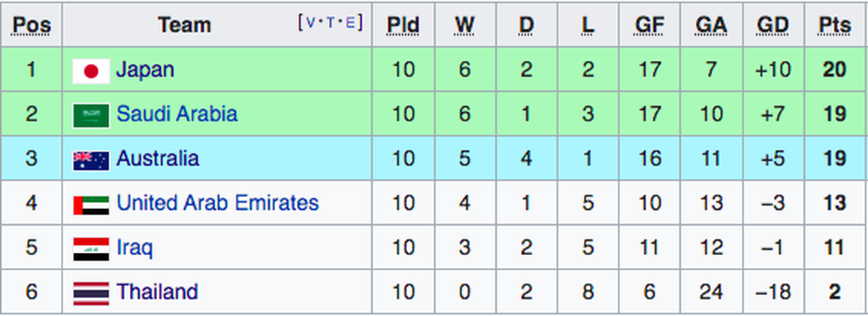Open the Australia team link

158,159
